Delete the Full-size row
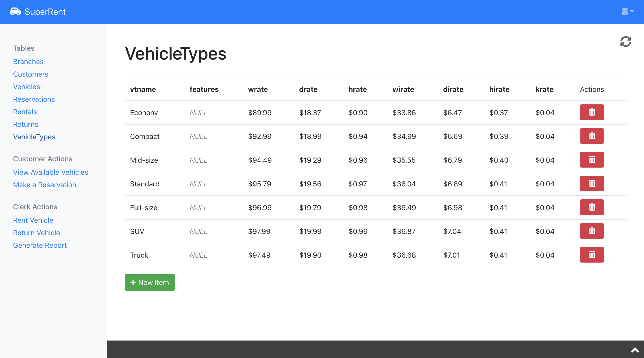 click(x=592, y=207)
